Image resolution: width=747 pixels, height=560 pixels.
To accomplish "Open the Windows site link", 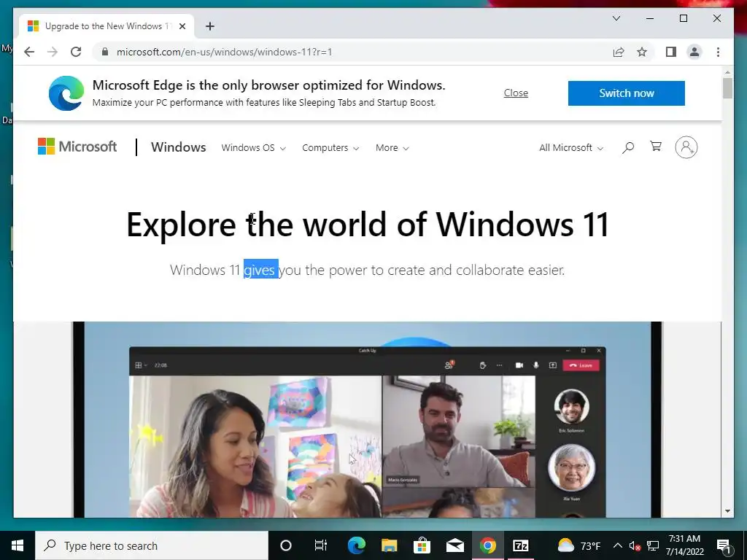I will [178, 147].
